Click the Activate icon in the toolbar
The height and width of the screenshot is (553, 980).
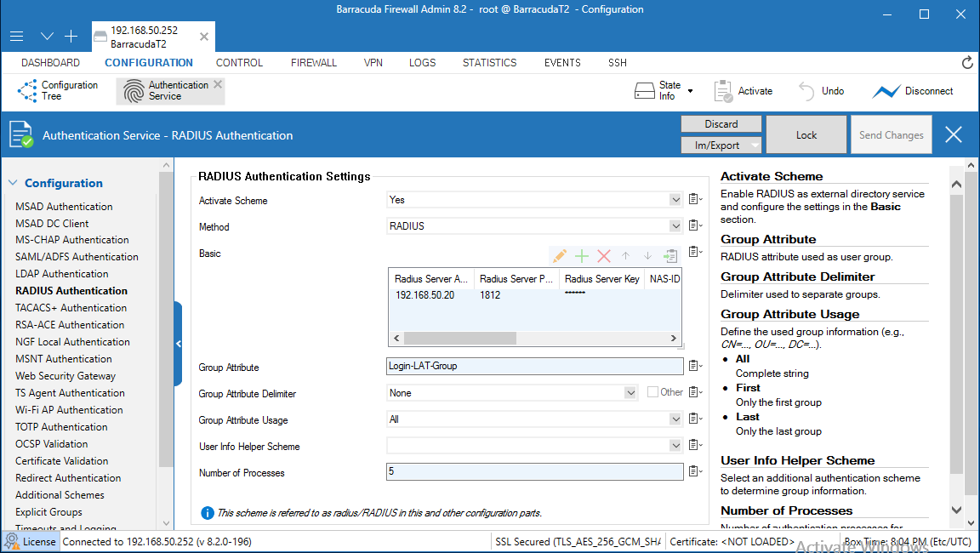point(724,91)
